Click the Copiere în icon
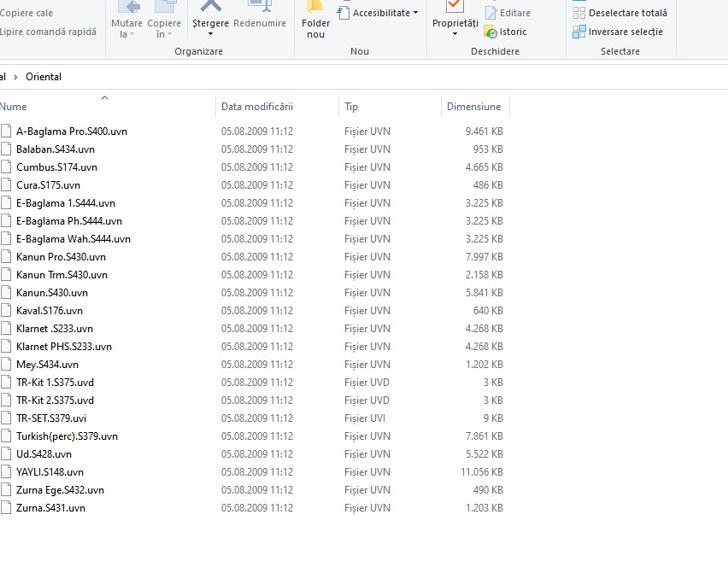 tap(165, 7)
